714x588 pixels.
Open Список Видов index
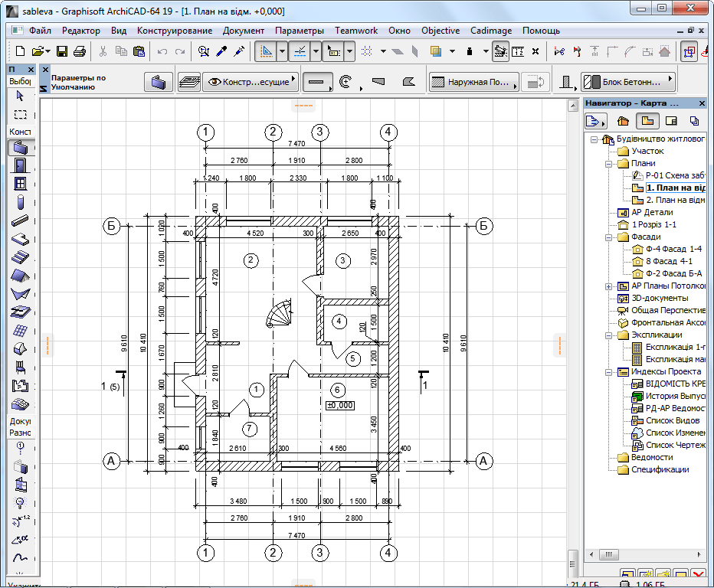(x=672, y=420)
